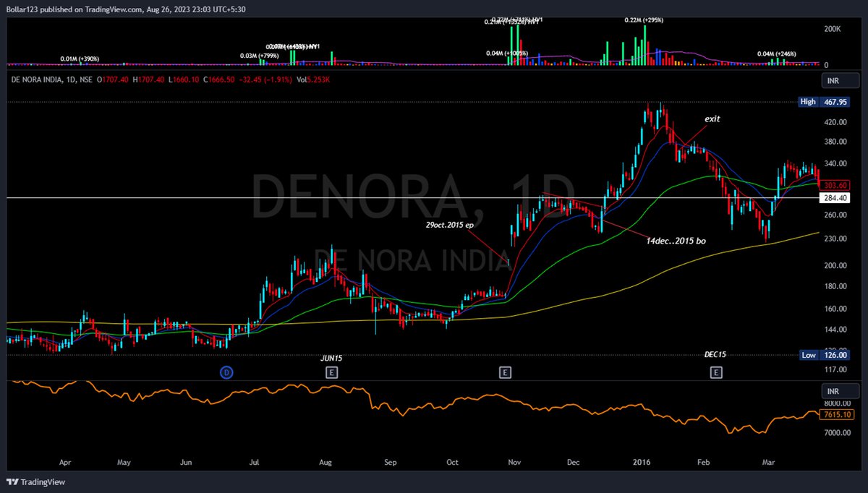Click the 'JUN15' text label
This screenshot has height=493, width=868.
(x=332, y=358)
